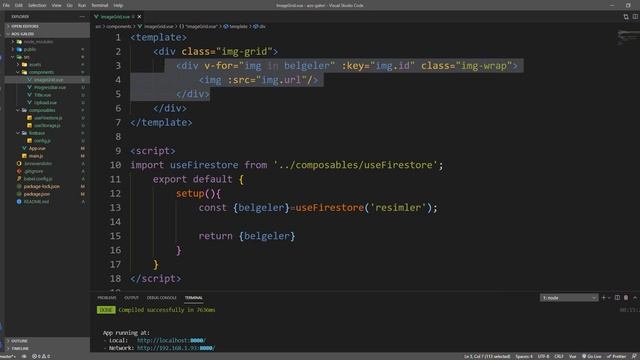This screenshot has width=640, height=360.
Task: Change encoding via UTF-8 status item
Action: (x=543, y=356)
